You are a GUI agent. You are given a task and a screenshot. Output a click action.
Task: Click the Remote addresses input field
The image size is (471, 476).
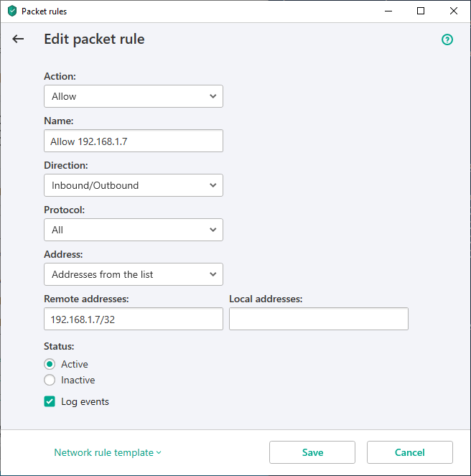(x=134, y=319)
